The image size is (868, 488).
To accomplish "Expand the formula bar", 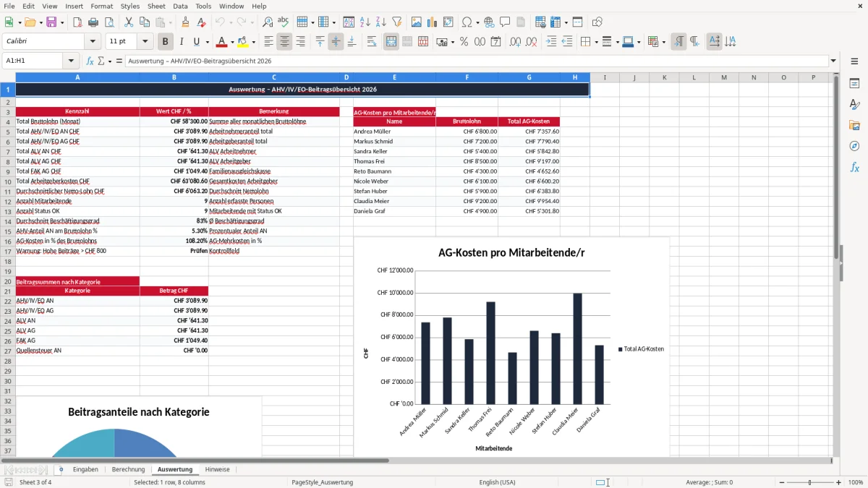I will pyautogui.click(x=834, y=61).
